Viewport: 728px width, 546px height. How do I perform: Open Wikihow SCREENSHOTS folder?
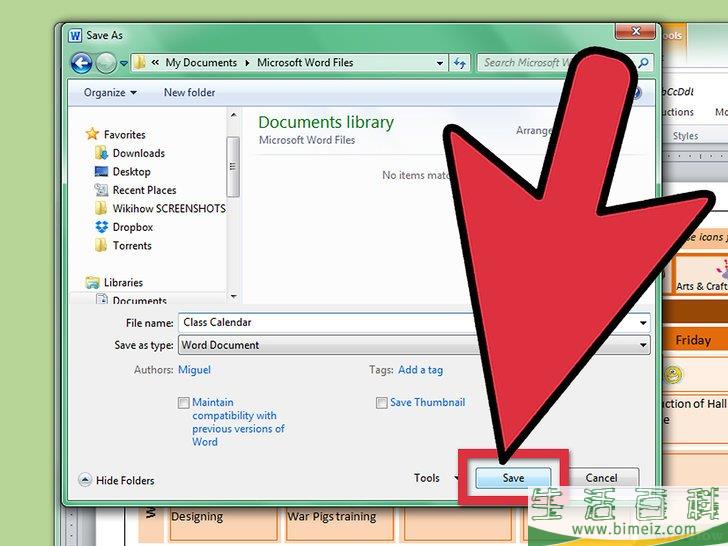point(169,209)
